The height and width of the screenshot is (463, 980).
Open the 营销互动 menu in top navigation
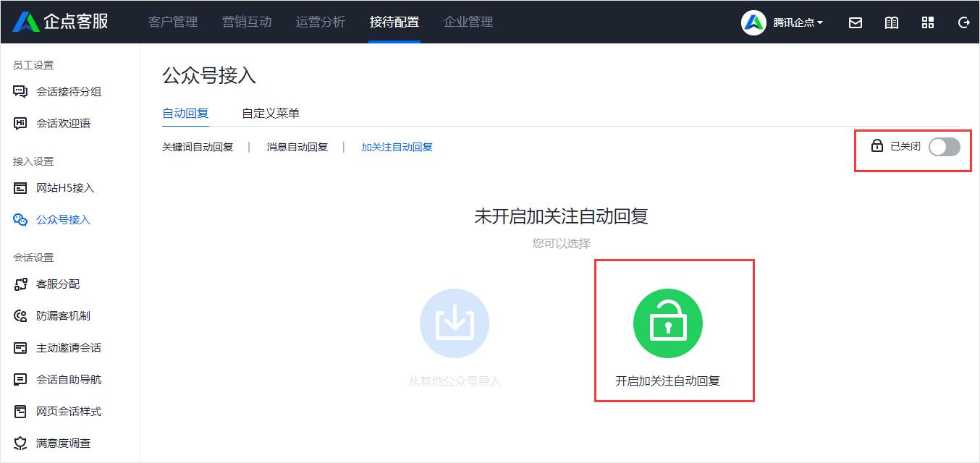pyautogui.click(x=247, y=22)
